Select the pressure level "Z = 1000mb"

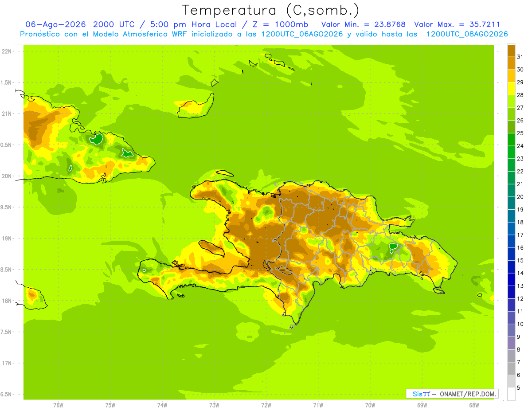click(279, 24)
